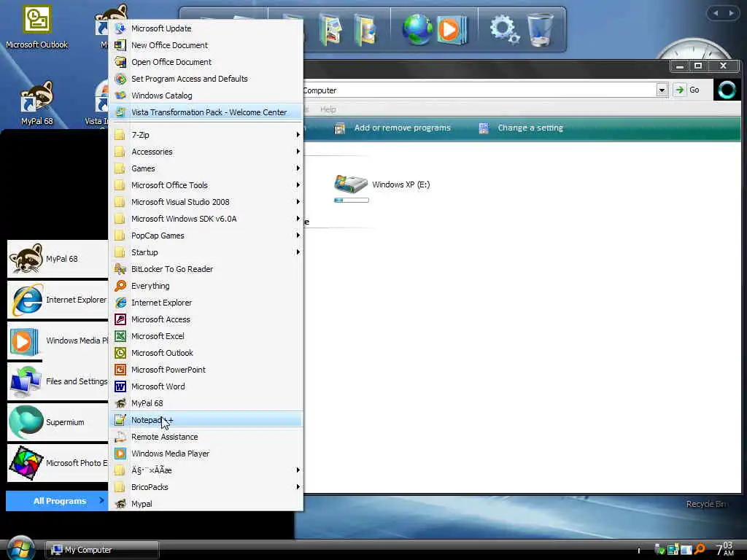Launch Microsoft Access
747x560 pixels.
tap(206, 319)
